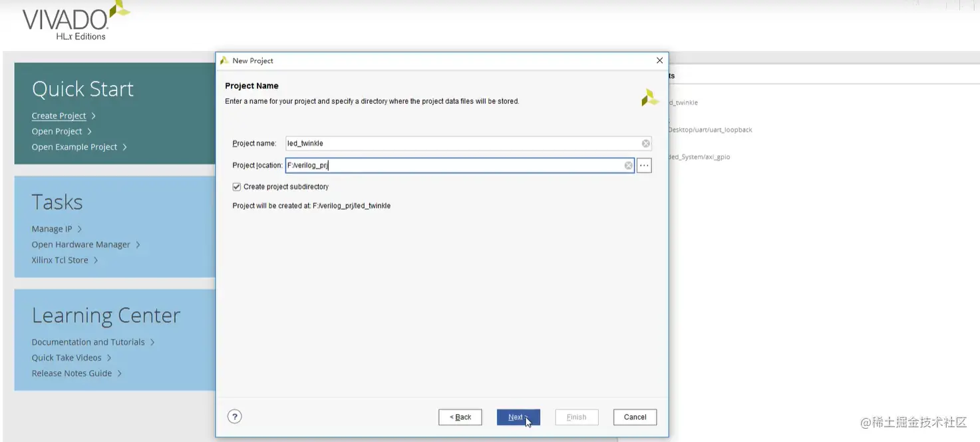This screenshot has width=980, height=442.
Task: Toggle Create project subdirectory checkbox
Action: point(237,187)
